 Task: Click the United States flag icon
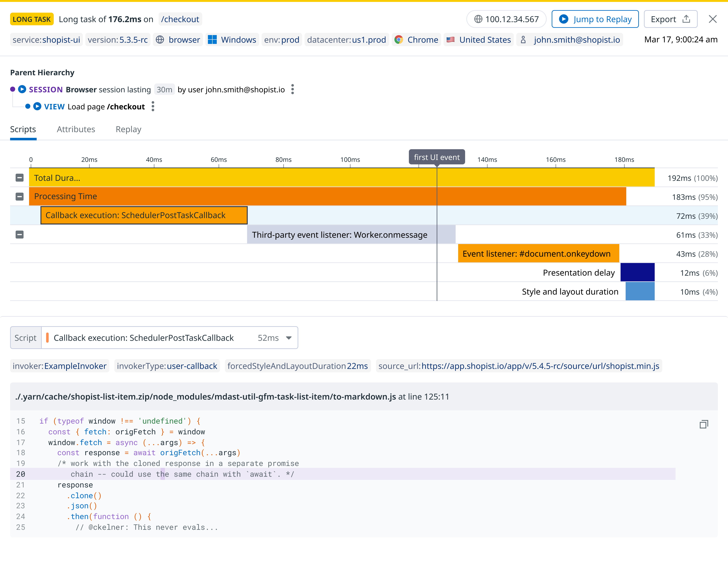(x=451, y=39)
